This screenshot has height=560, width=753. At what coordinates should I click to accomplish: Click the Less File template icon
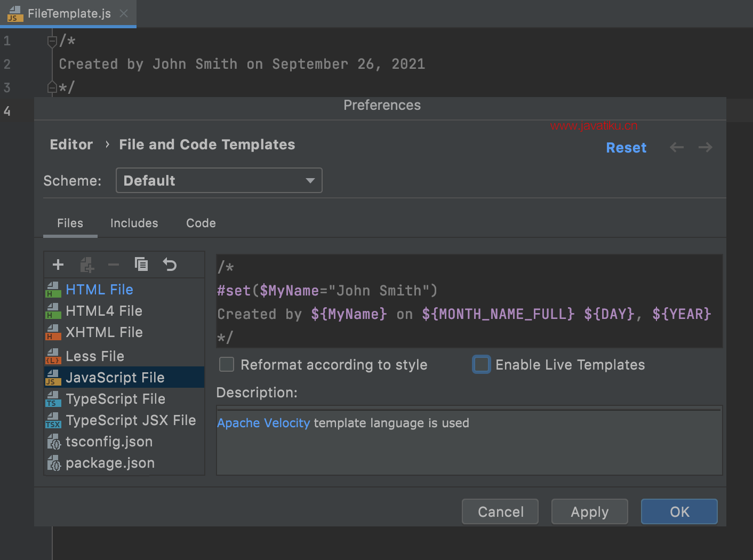click(53, 356)
